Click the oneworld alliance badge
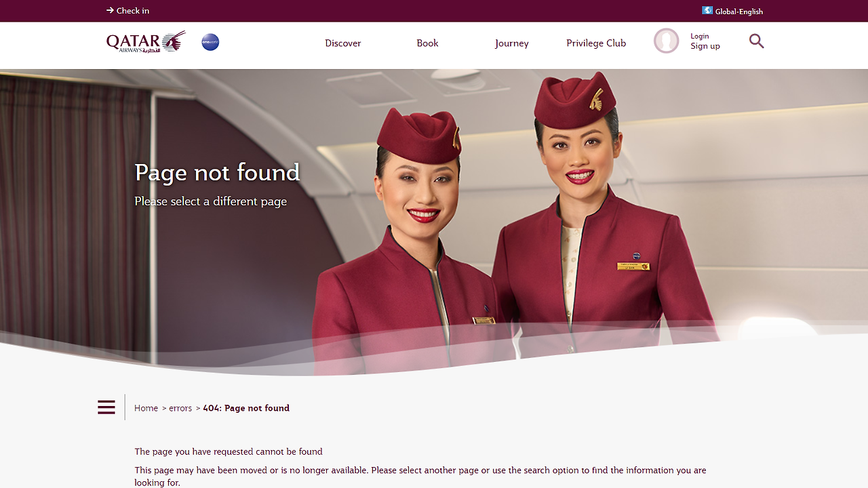 (210, 42)
